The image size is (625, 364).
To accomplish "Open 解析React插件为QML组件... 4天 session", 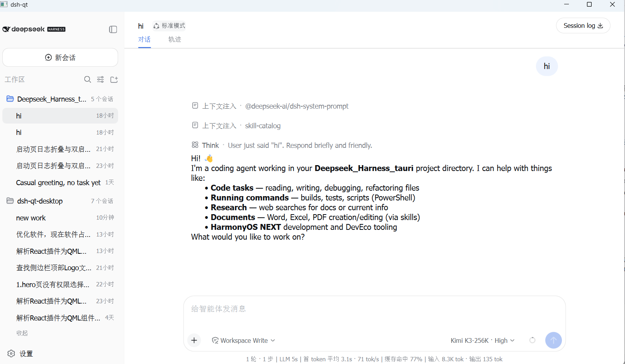I will pyautogui.click(x=60, y=318).
